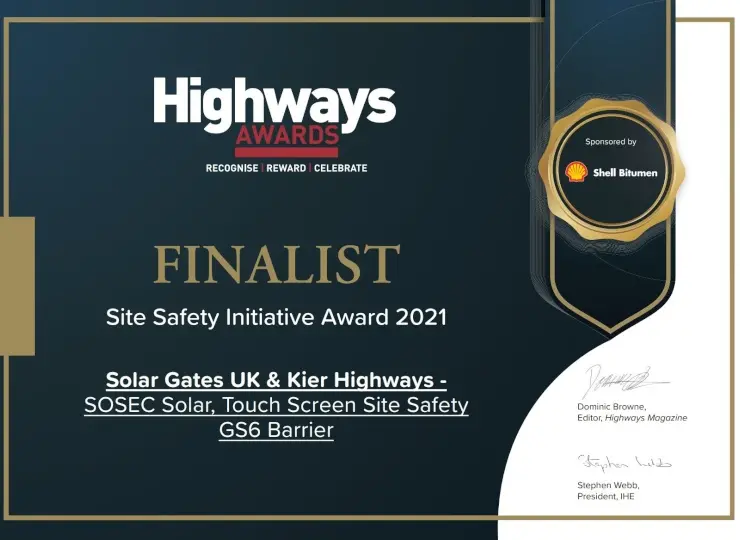Click Dominic Browne's signature

[625, 381]
